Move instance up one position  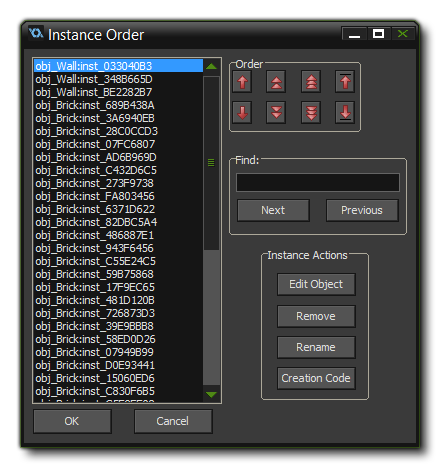[x=242, y=82]
